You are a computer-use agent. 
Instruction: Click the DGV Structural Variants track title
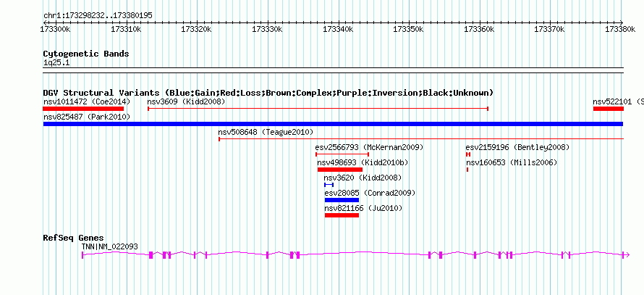268,93
